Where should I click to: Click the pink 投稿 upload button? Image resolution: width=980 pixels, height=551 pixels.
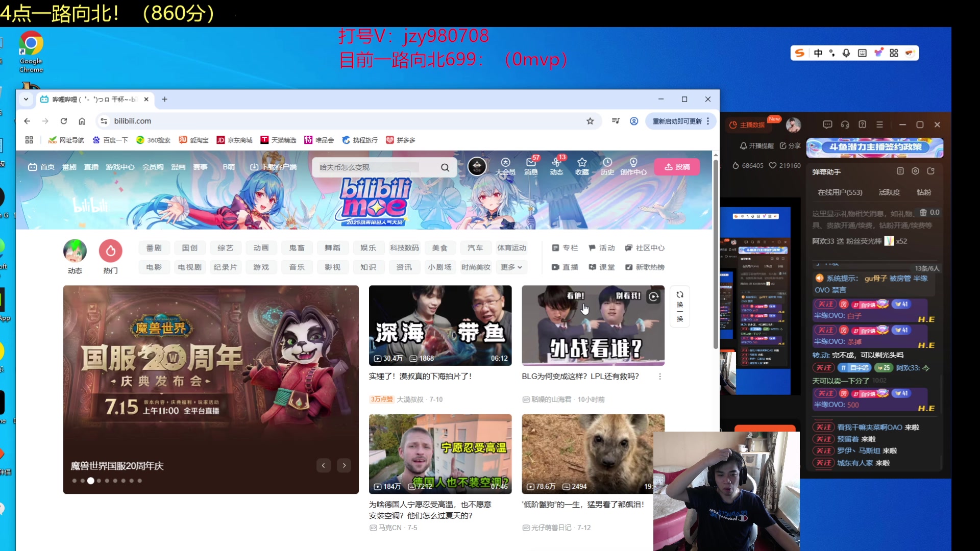(677, 167)
